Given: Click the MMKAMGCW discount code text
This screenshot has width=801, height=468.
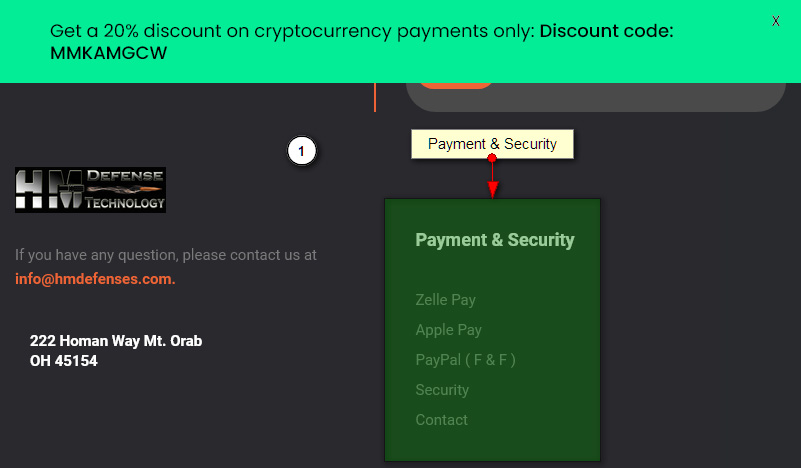Looking at the screenshot, I should point(108,53).
